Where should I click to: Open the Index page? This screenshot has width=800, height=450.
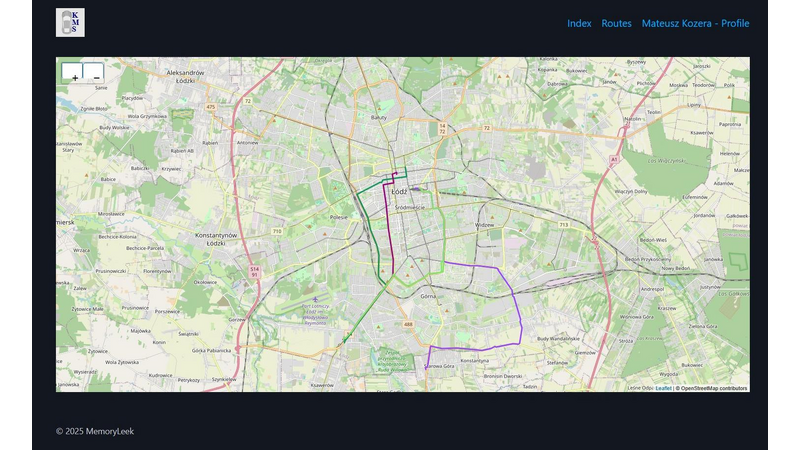579,23
